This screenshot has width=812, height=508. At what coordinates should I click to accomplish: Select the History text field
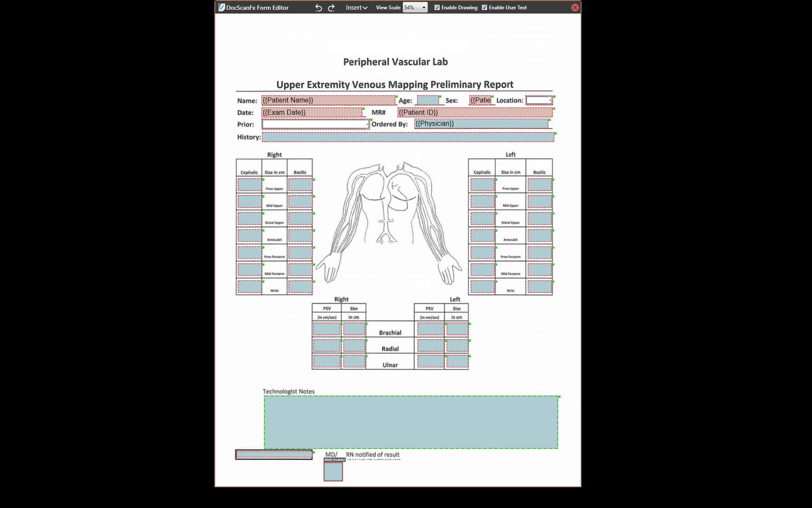[408, 137]
